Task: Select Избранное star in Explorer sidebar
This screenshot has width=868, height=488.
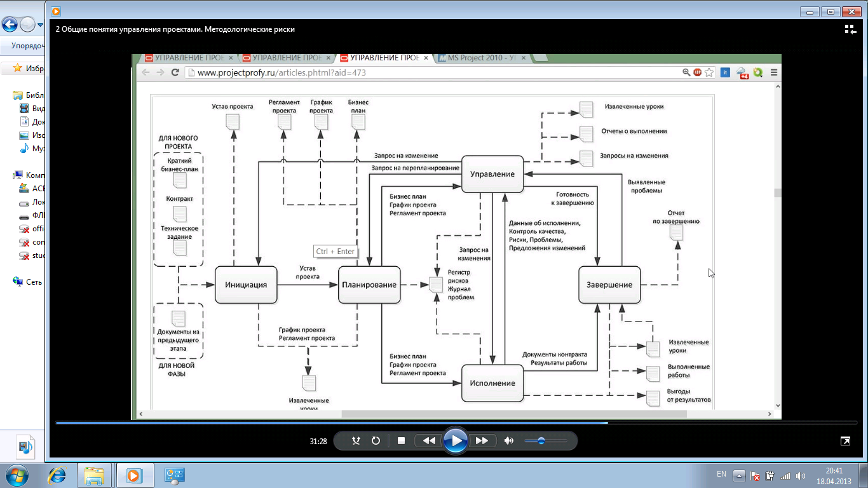Action: (18, 68)
